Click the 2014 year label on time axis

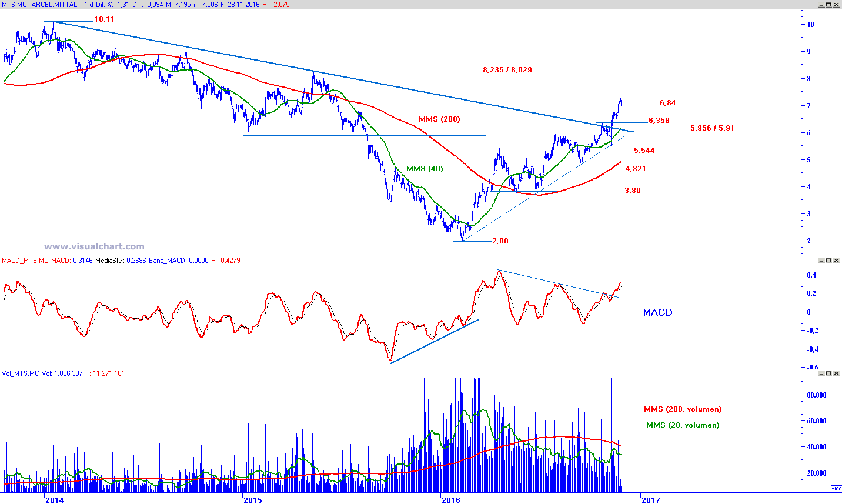55,500
